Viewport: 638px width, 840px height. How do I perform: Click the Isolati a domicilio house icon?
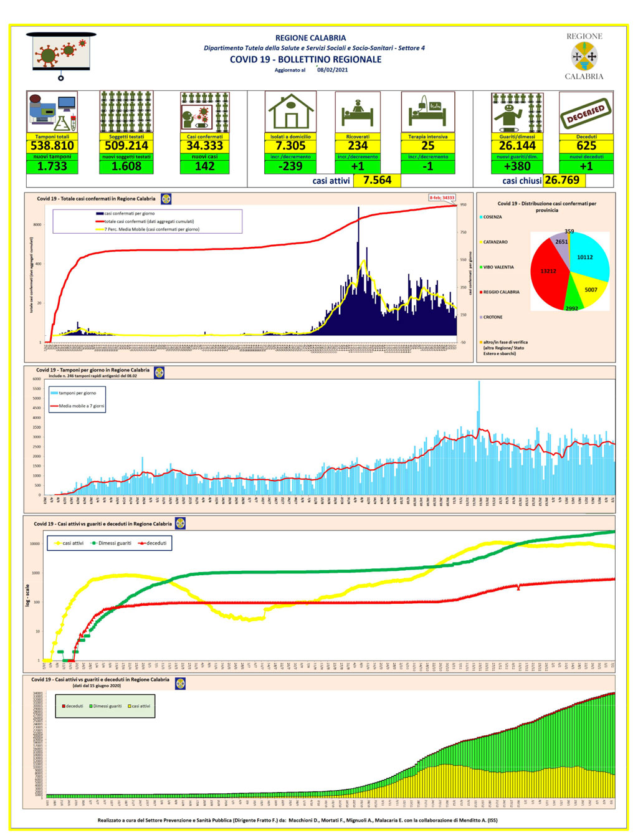[290, 112]
